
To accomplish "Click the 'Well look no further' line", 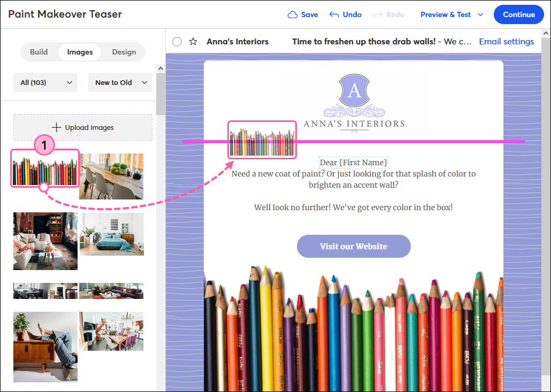I will 354,207.
